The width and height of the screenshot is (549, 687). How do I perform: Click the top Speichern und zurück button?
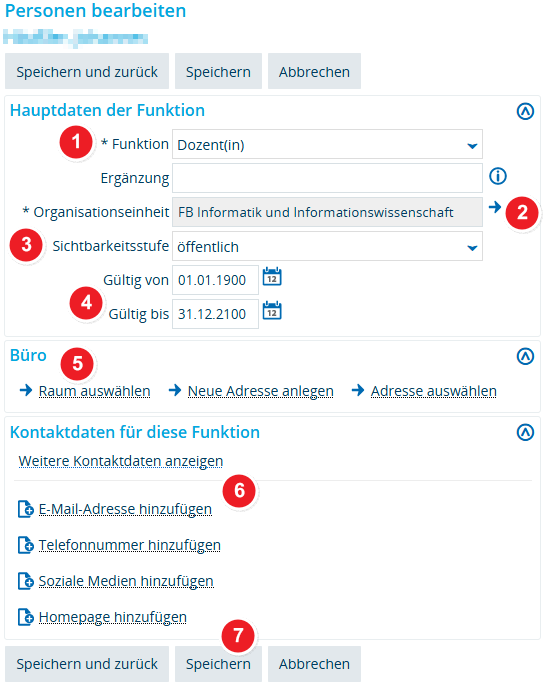click(87, 71)
